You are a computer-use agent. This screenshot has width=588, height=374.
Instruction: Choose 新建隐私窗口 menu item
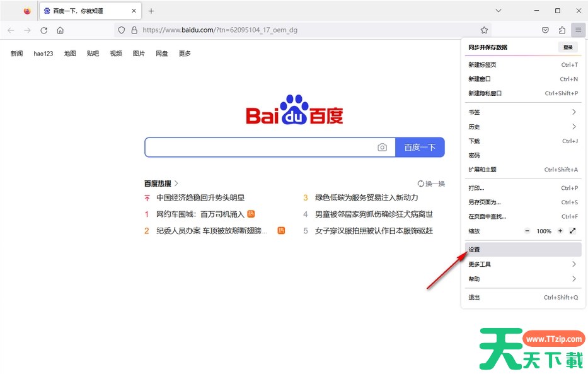(522, 93)
